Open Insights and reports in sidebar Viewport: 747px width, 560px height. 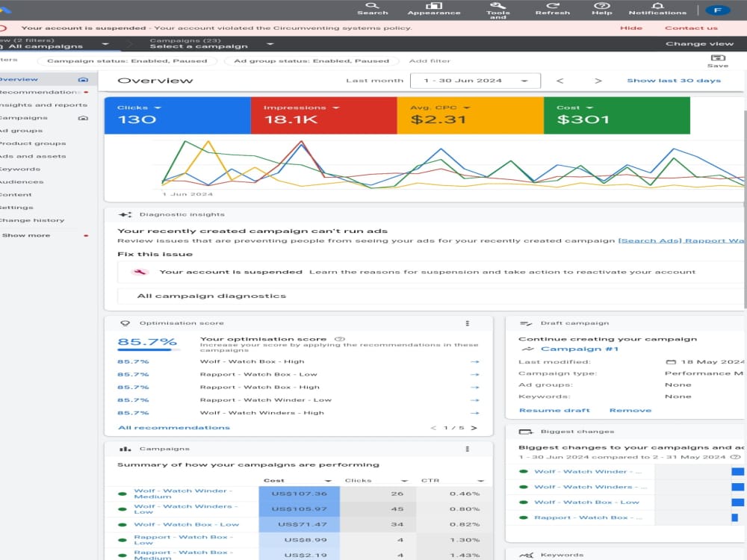coord(46,105)
